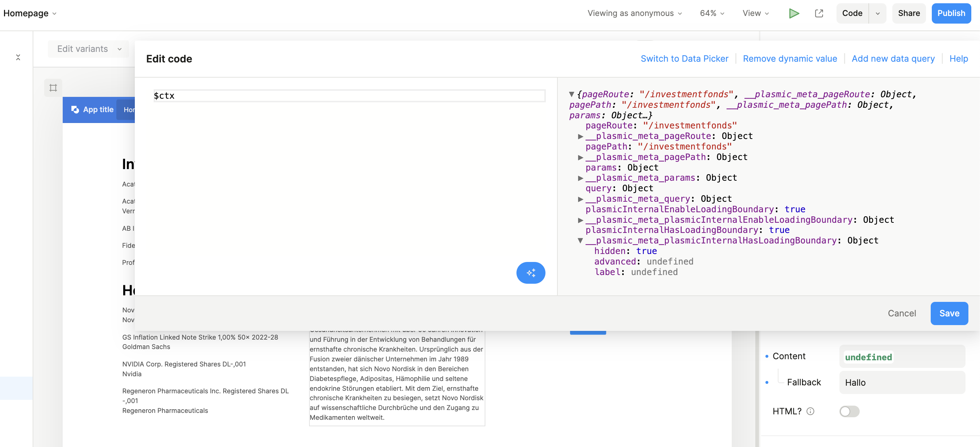This screenshot has width=980, height=447.
Task: Click the App title logo icon
Action: click(x=75, y=110)
